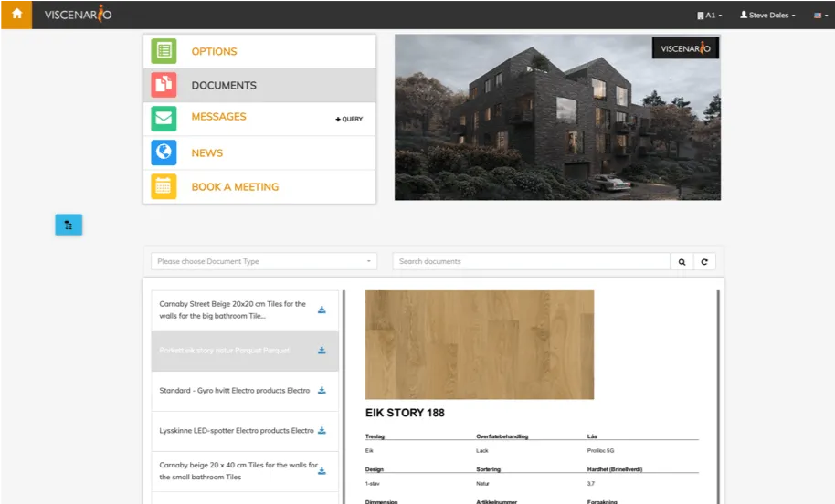Click the + Query button
This screenshot has height=504, width=835.
coord(349,120)
